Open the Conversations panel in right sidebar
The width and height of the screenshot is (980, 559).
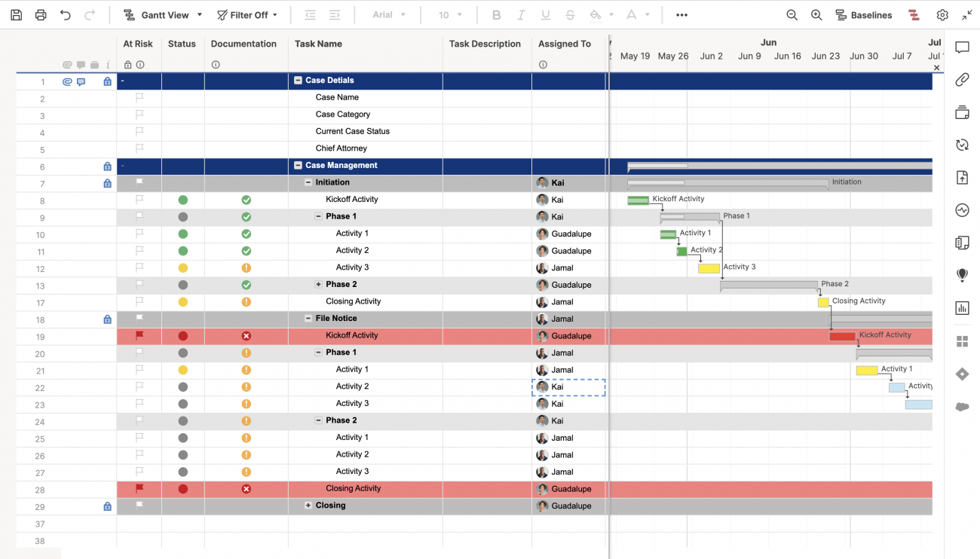coord(962,48)
